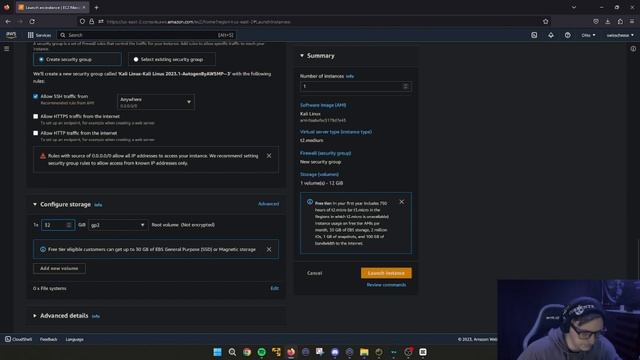This screenshot has width=640, height=360.
Task: Go back with browser back arrow
Action: [x=8, y=21]
